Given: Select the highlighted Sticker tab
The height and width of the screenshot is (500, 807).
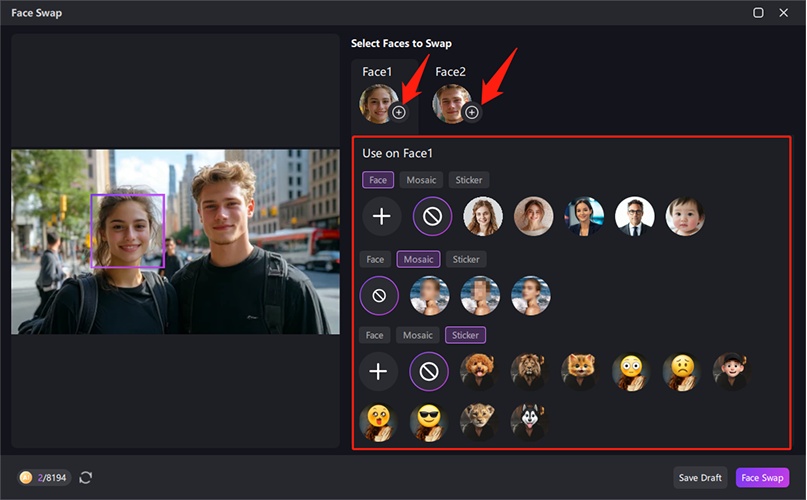Looking at the screenshot, I should [x=465, y=335].
